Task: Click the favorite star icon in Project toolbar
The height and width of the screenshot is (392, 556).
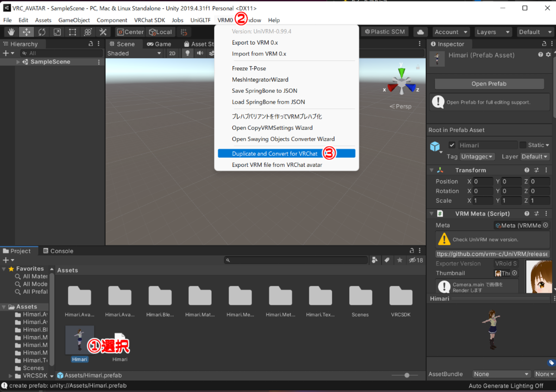Action: click(399, 260)
